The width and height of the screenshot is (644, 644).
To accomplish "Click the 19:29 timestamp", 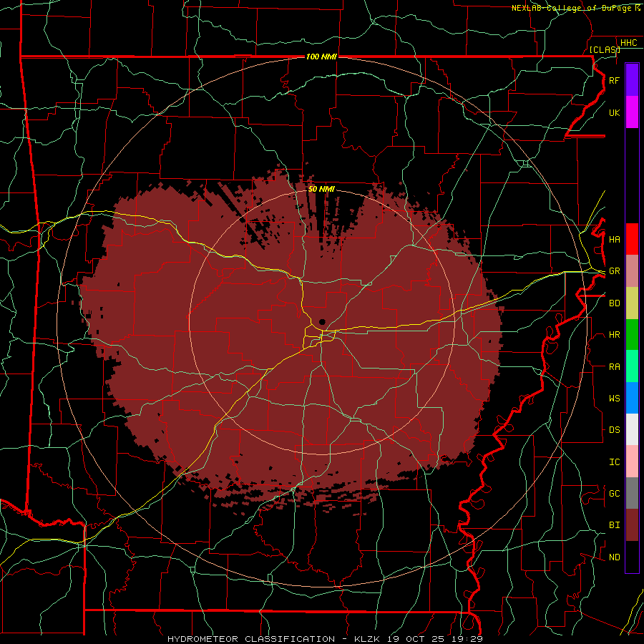I will pyautogui.click(x=469, y=639).
